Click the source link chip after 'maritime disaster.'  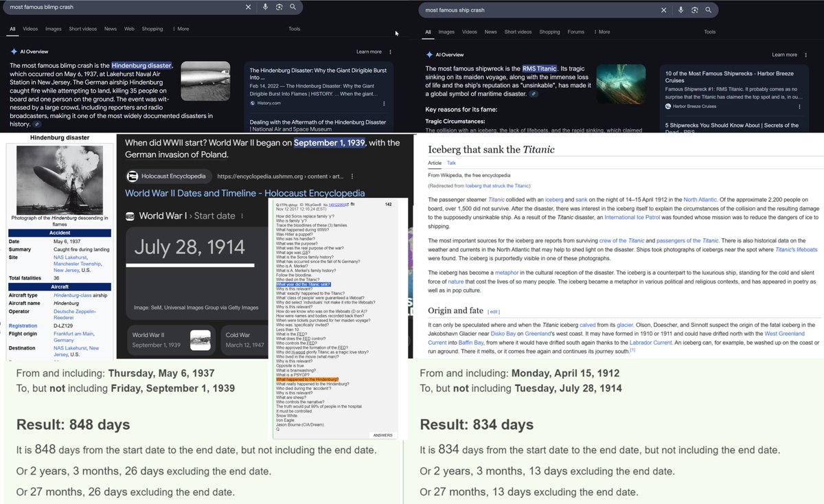tap(534, 93)
